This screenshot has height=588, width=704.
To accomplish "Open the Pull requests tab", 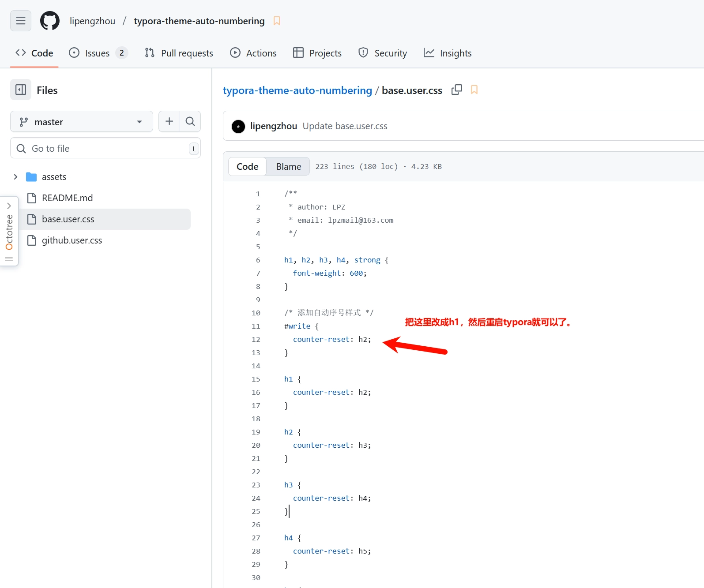I will coord(179,53).
